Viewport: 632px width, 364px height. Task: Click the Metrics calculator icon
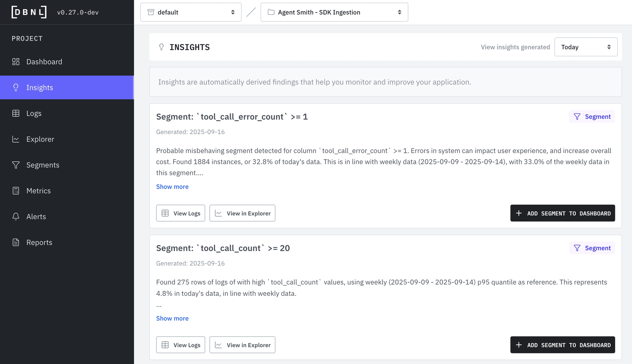click(16, 190)
